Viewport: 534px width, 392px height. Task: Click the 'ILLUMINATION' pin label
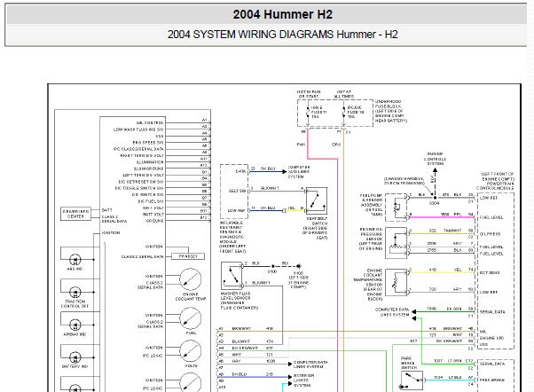pyautogui.click(x=150, y=162)
